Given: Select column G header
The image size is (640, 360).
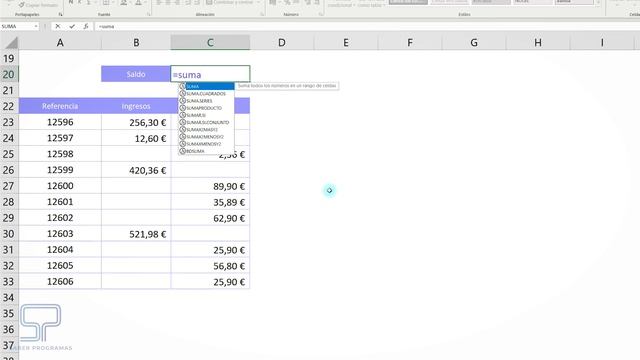Looking at the screenshot, I should (474, 42).
